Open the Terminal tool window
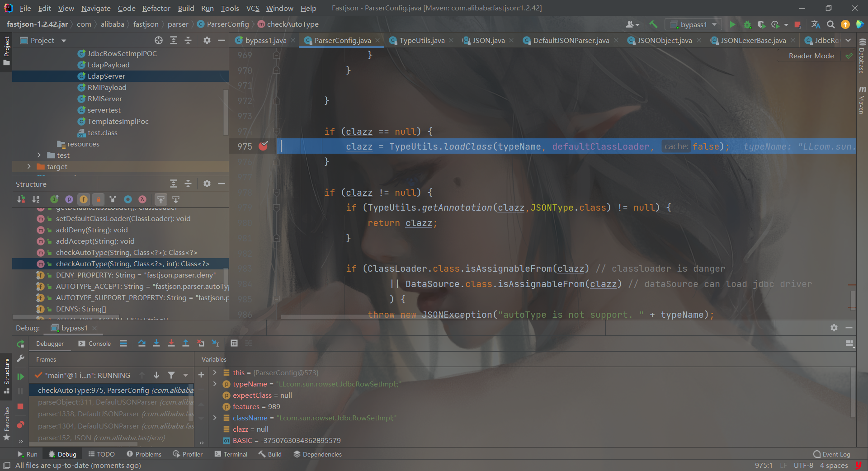Viewport: 868px width, 471px height. coord(231,454)
